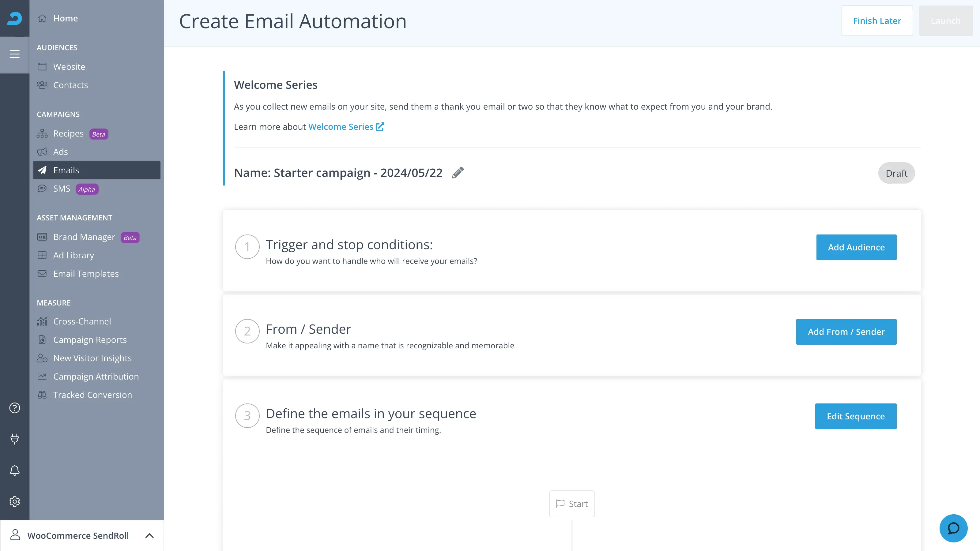
Task: Click Add From / Sender button
Action: [846, 332]
